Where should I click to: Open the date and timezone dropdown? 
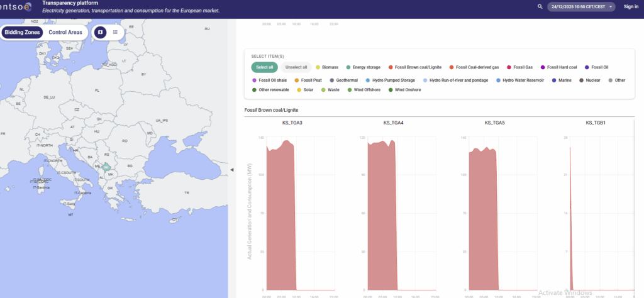coord(581,6)
